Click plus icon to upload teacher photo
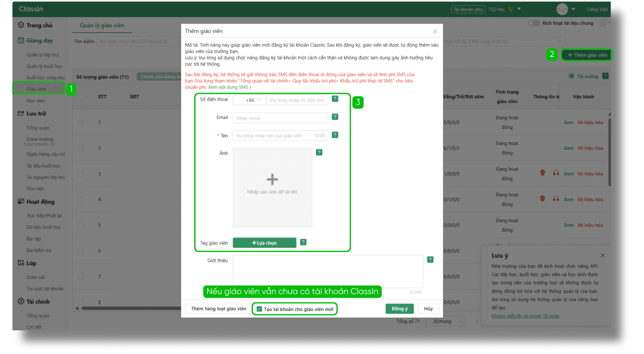 pyautogui.click(x=272, y=179)
